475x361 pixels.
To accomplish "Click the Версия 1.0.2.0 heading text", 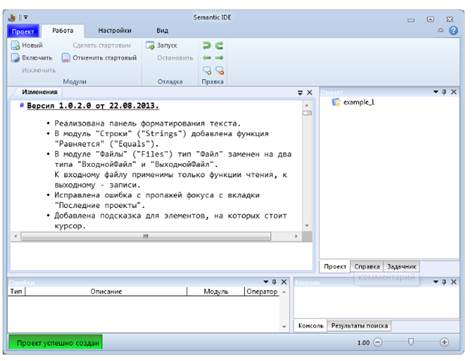I will point(93,106).
